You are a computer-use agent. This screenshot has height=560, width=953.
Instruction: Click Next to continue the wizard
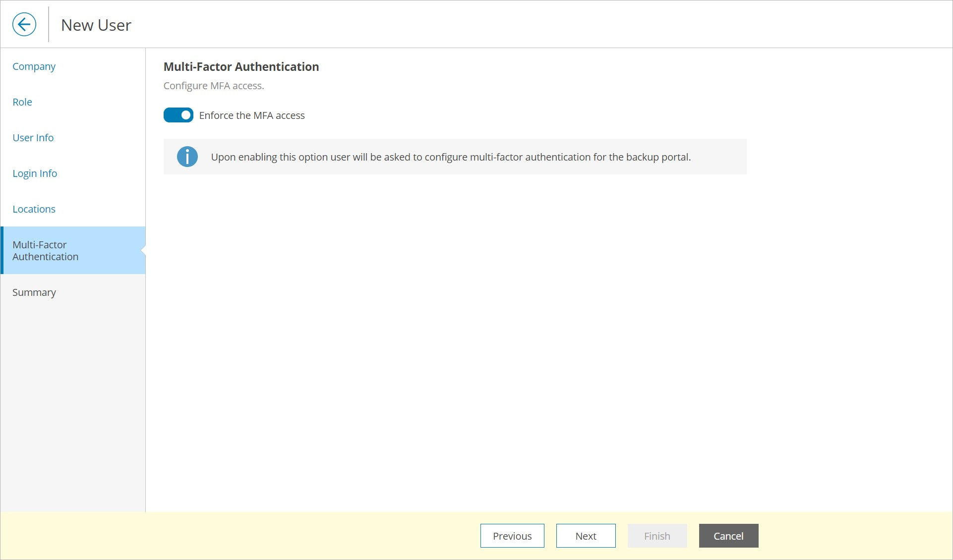tap(586, 536)
